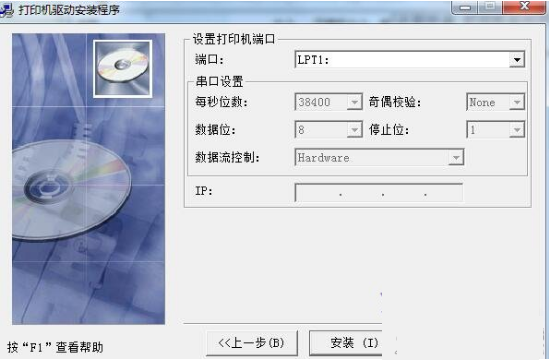The width and height of the screenshot is (549, 360).
Task: Click the 停止位: label
Action: point(389,130)
